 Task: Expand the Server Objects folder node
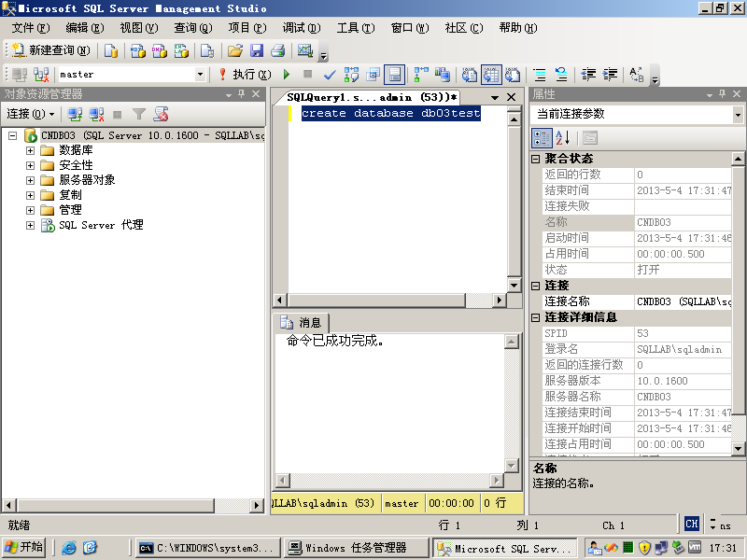pyautogui.click(x=30, y=180)
